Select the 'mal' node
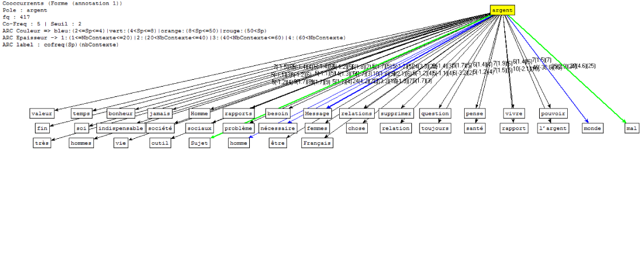 coord(632,128)
